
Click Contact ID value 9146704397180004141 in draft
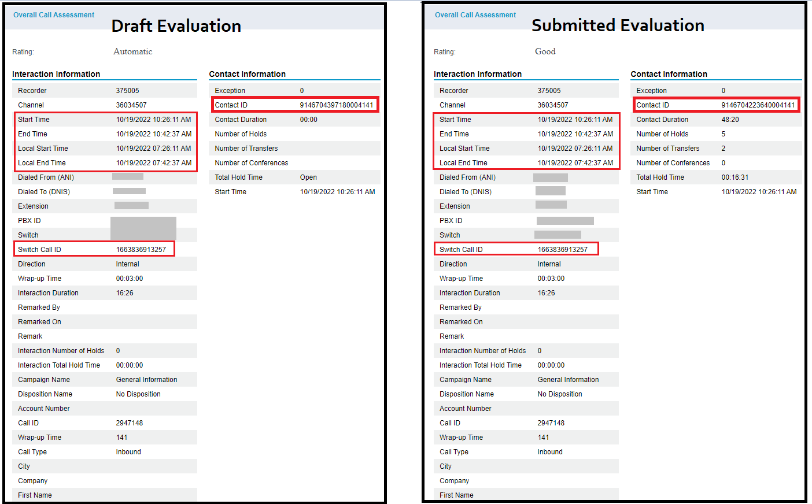[x=337, y=105]
